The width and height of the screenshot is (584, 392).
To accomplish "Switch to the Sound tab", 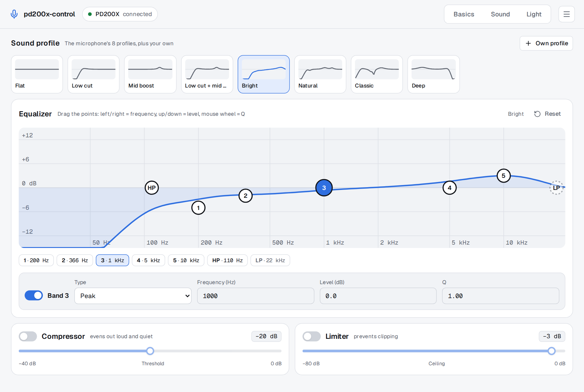I will click(x=500, y=14).
